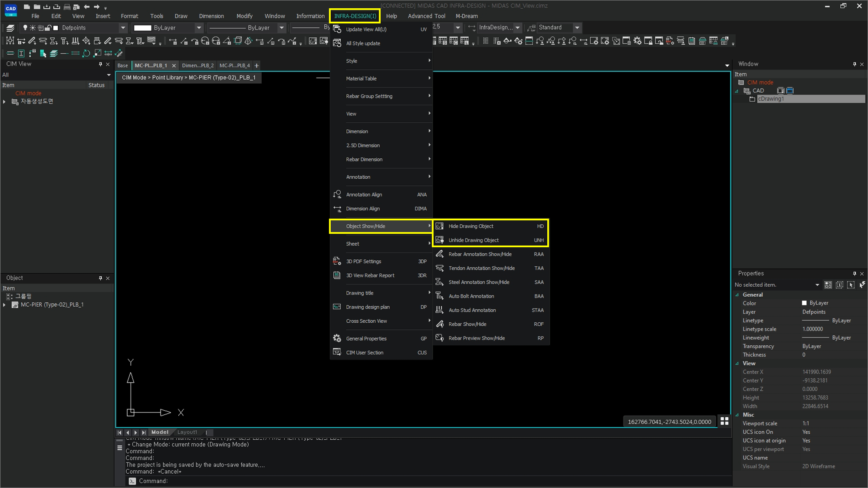Collapse the General properties section
The image size is (868, 488).
point(737,295)
